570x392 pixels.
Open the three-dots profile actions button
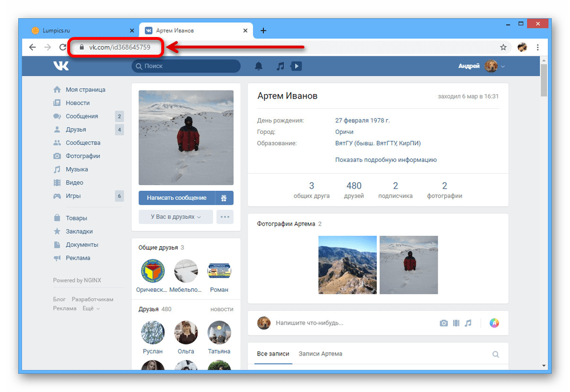(x=225, y=217)
